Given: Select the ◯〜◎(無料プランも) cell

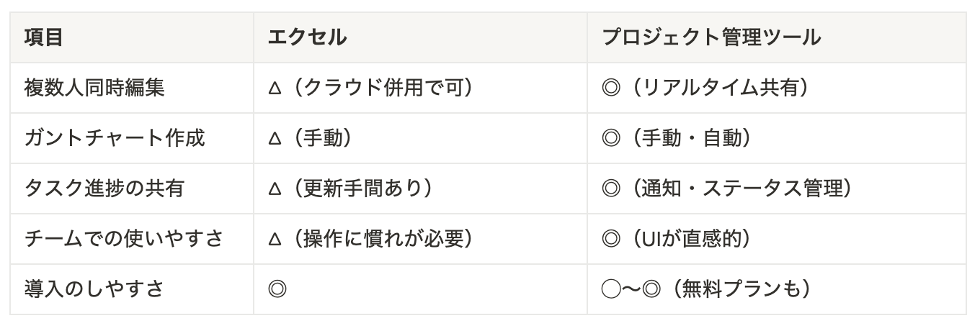Looking at the screenshot, I should (777, 289).
